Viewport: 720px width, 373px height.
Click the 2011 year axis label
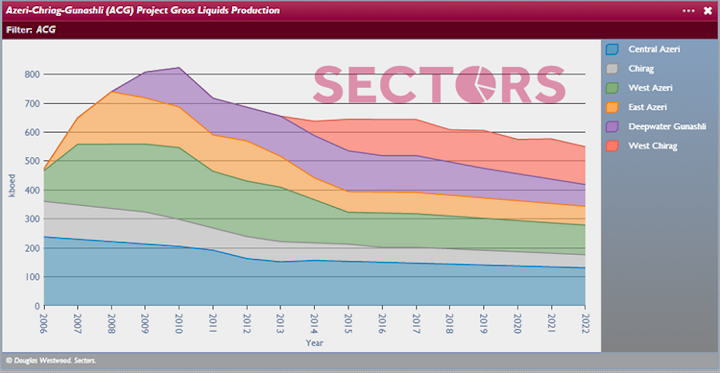point(213,323)
